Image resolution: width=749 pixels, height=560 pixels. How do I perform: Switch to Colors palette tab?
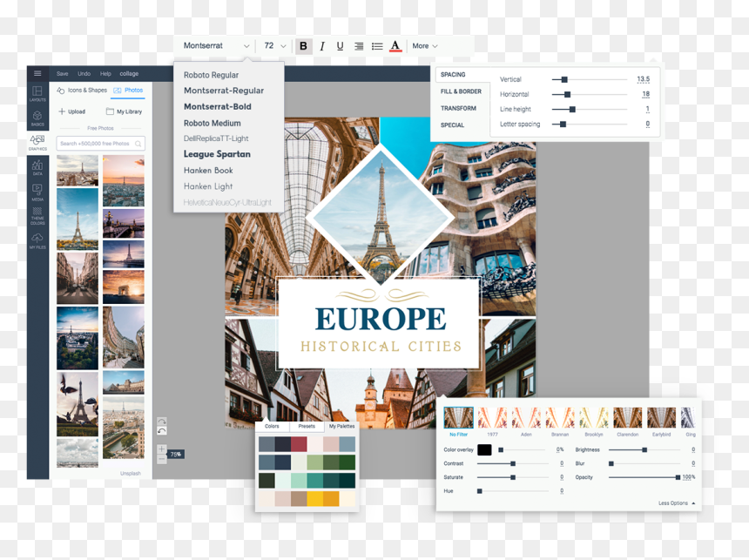272,426
